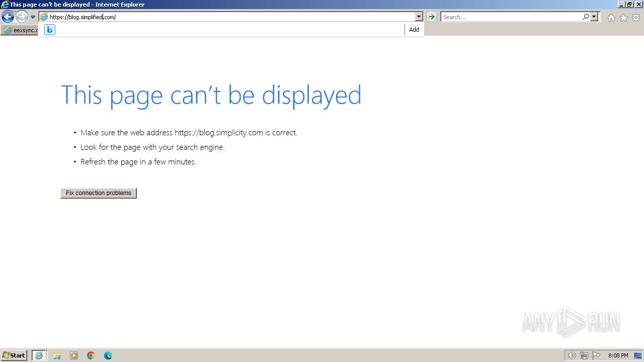Click the 8:08 PM clock
Viewport: 644px width, 362px height.
tap(618, 355)
